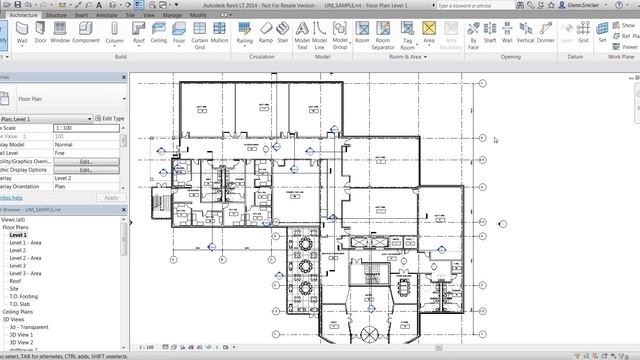The image size is (640, 360).
Task: Choose the Room Separator tool
Action: tap(383, 36)
